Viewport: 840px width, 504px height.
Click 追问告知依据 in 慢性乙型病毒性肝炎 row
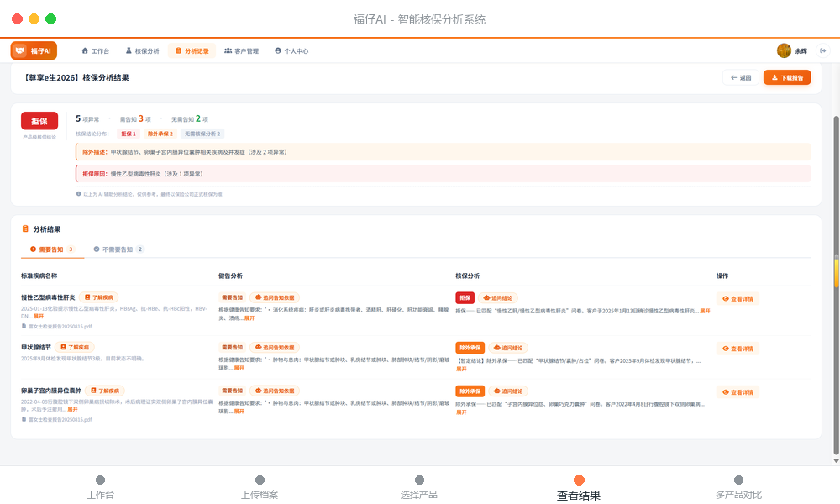pos(275,297)
